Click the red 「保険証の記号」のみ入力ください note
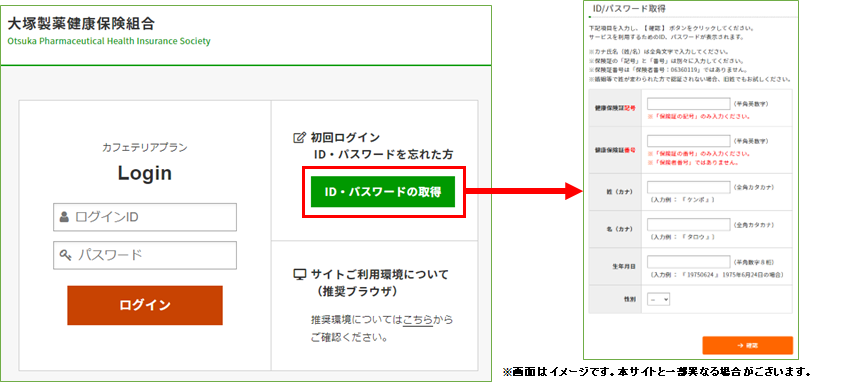The width and height of the screenshot is (849, 387). [x=698, y=116]
